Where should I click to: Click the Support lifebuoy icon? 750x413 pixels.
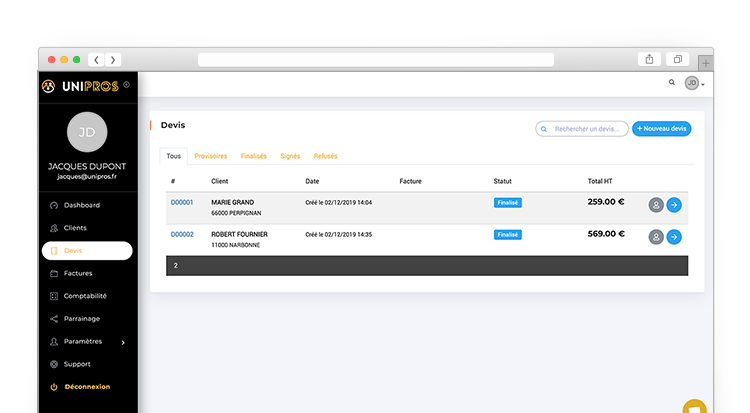click(54, 364)
